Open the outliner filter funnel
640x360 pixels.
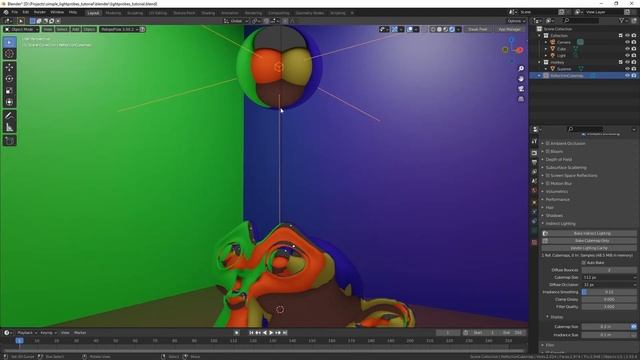[621, 20]
